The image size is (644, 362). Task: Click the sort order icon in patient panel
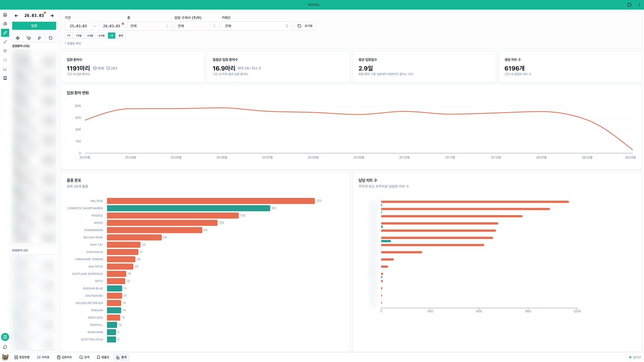pos(40,38)
